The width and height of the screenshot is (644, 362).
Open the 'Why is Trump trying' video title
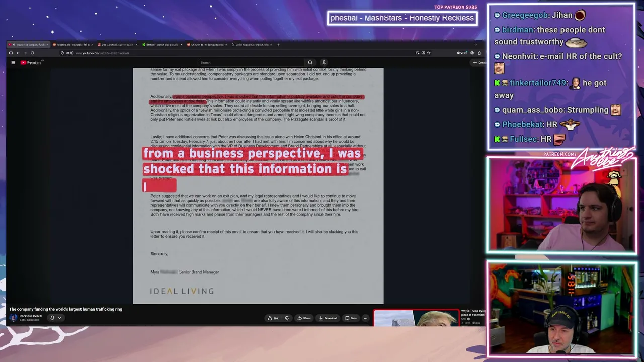(x=473, y=313)
